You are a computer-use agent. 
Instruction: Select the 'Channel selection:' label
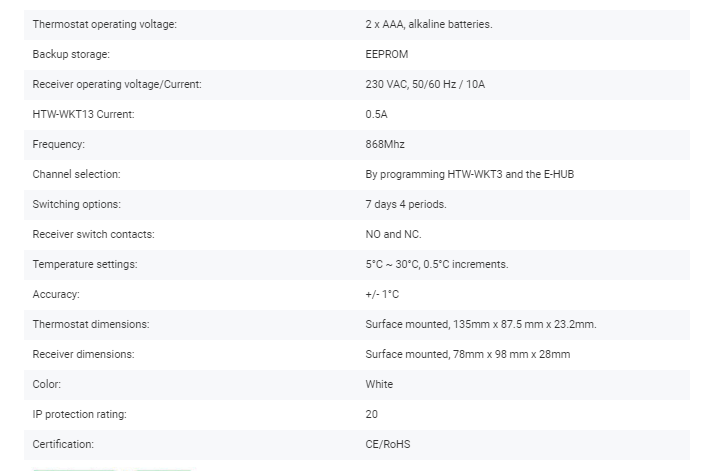tap(76, 174)
